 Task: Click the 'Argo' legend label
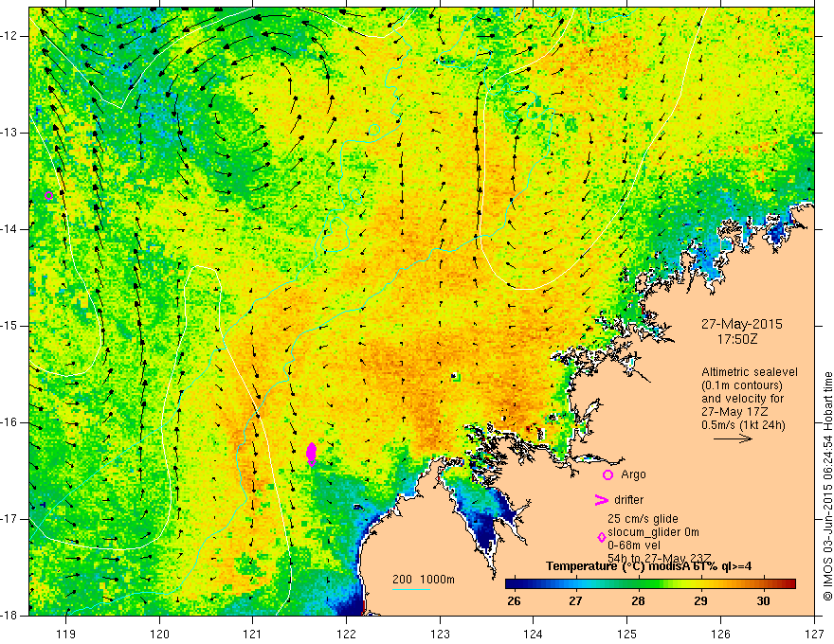click(x=633, y=474)
